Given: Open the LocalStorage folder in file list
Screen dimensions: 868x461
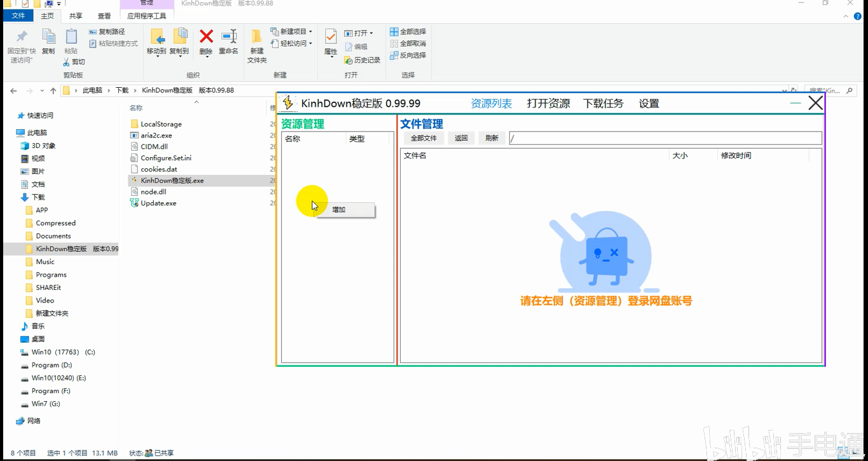Looking at the screenshot, I should point(156,124).
